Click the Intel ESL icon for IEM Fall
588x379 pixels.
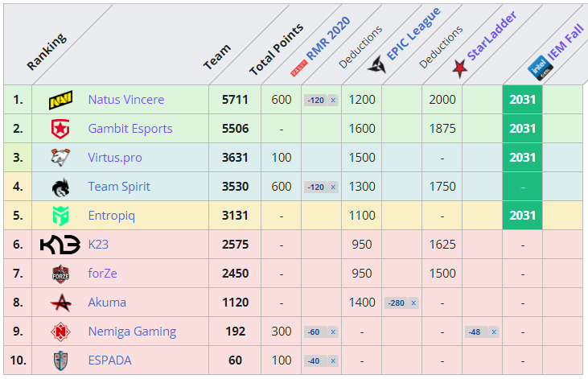pos(541,68)
